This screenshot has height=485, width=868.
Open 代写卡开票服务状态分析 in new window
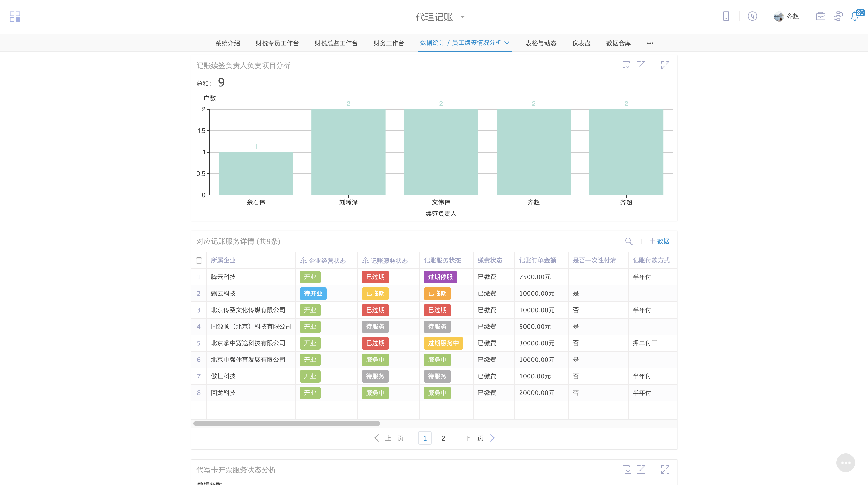[641, 469]
